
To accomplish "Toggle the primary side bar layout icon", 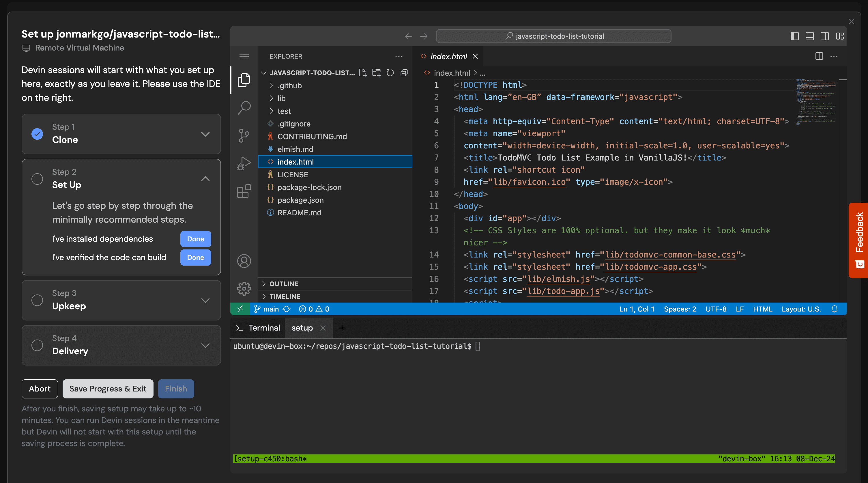I will pyautogui.click(x=794, y=36).
